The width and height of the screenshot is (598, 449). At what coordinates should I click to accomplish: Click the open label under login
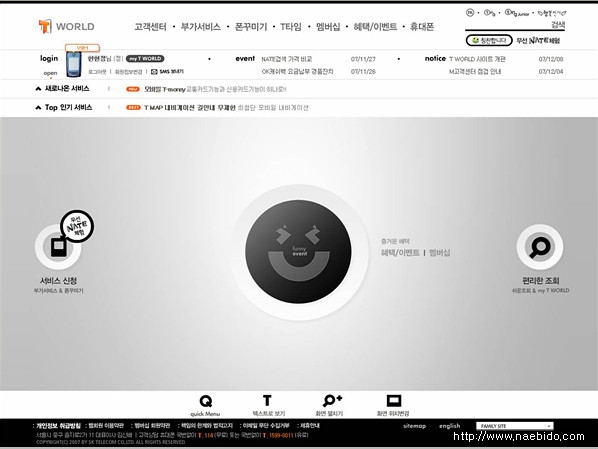(50, 73)
